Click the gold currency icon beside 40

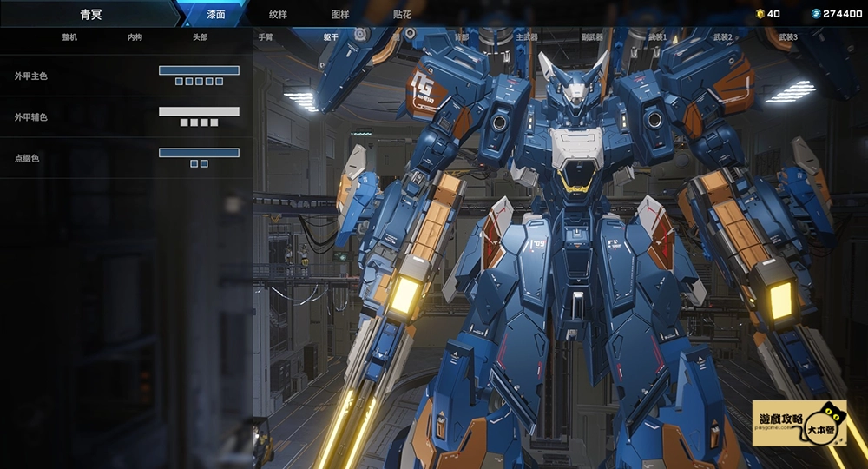(760, 14)
